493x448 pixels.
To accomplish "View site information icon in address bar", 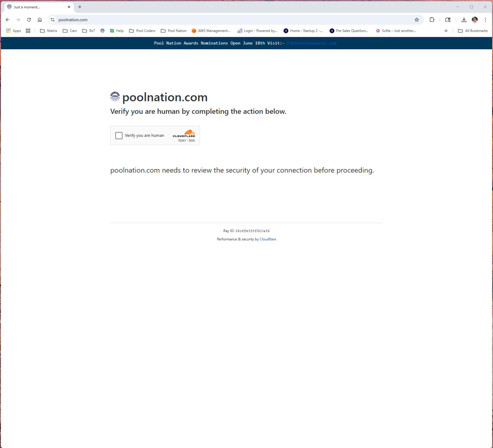I will (x=53, y=20).
